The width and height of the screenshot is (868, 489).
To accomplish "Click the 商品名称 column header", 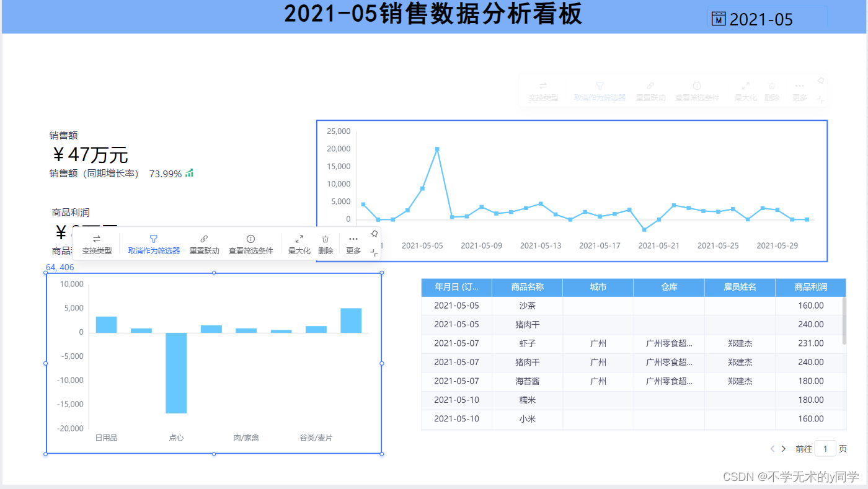I will (527, 288).
